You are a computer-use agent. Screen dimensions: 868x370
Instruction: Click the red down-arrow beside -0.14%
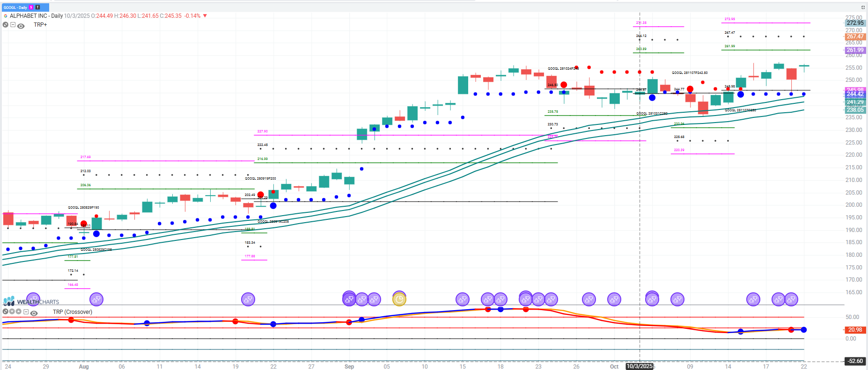click(205, 16)
